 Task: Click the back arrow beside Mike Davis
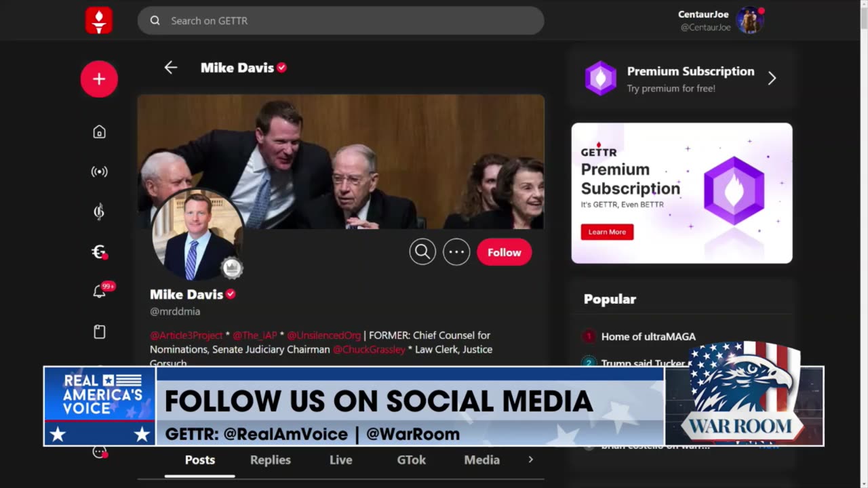[x=171, y=67]
